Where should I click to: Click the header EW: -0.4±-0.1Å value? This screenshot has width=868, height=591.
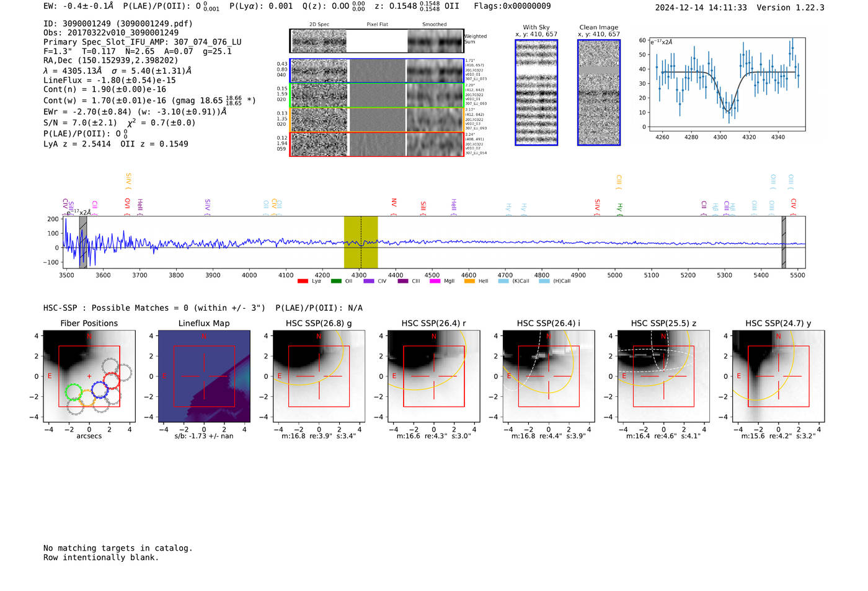point(79,6)
